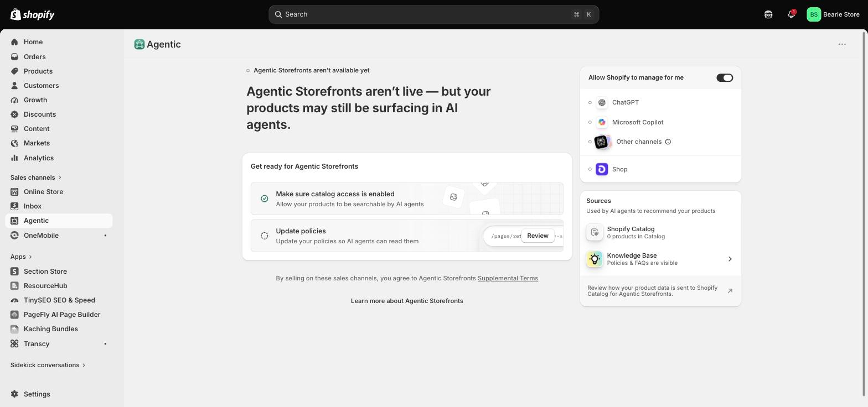Click the Inbox icon in sidebar

tap(14, 206)
